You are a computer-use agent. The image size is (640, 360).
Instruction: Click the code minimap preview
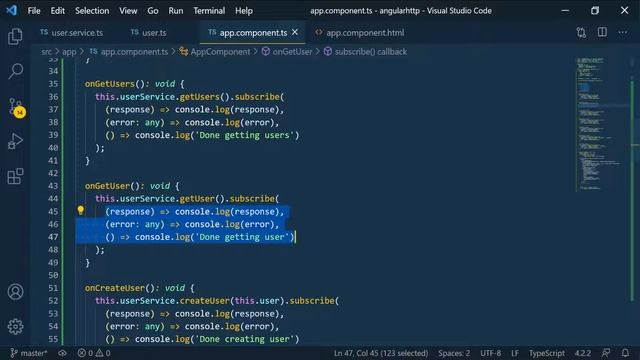[598, 124]
